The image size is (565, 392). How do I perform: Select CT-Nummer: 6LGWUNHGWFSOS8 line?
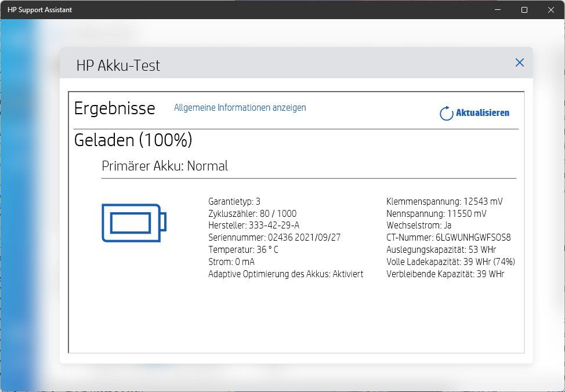[x=448, y=238]
